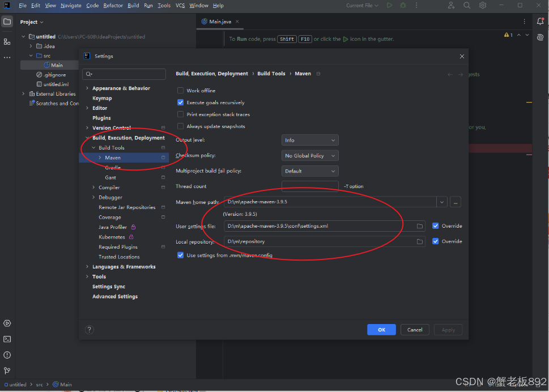Click the Java Profiler lock icon
Screen dimensions: 549x392
pyautogui.click(x=133, y=227)
